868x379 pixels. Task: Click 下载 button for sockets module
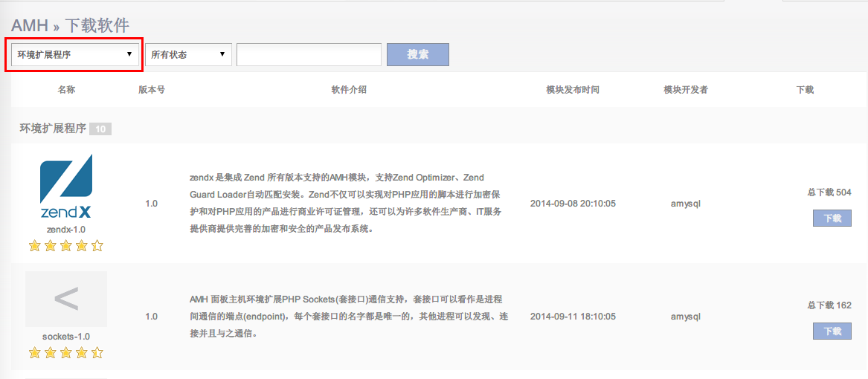click(x=832, y=331)
